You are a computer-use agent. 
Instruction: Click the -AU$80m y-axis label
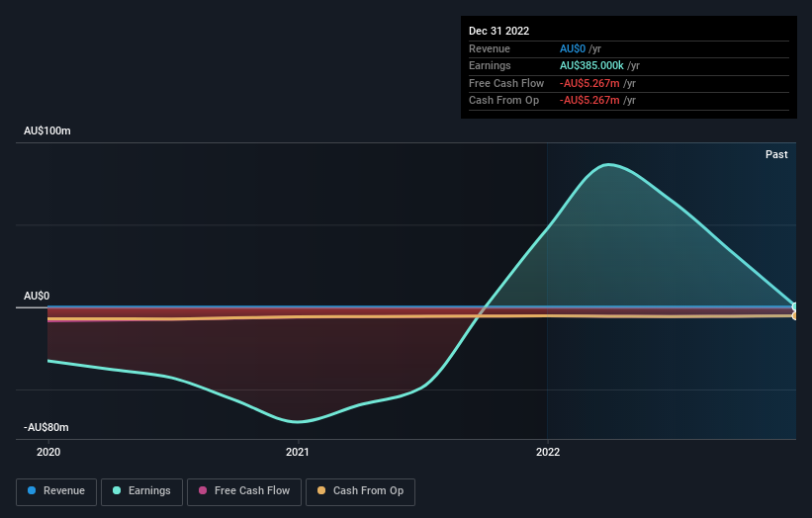46,427
